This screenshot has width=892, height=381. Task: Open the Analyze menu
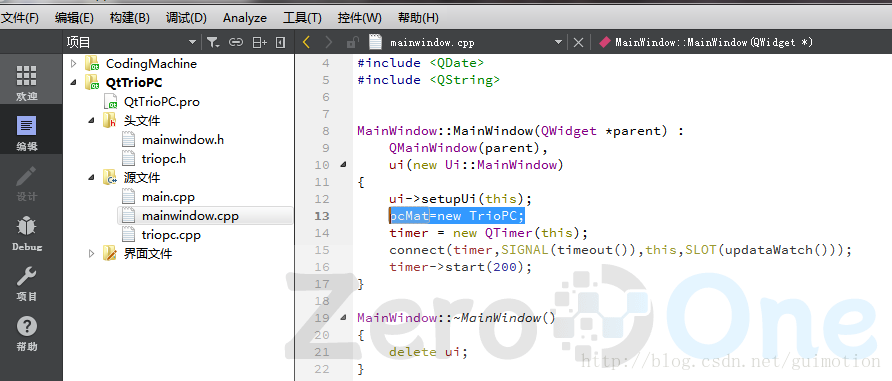pyautogui.click(x=245, y=18)
